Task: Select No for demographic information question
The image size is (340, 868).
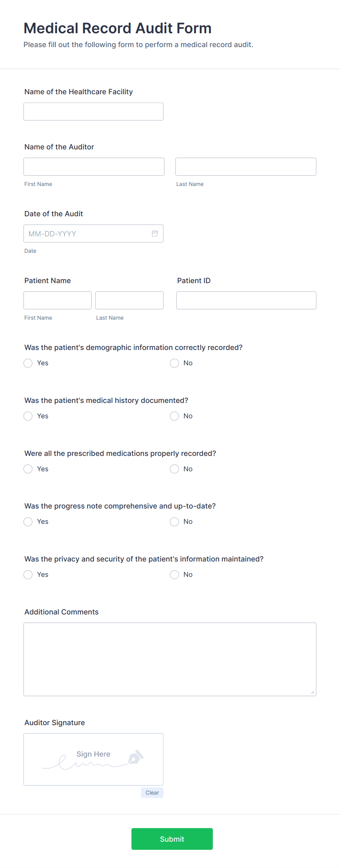Action: click(x=174, y=363)
